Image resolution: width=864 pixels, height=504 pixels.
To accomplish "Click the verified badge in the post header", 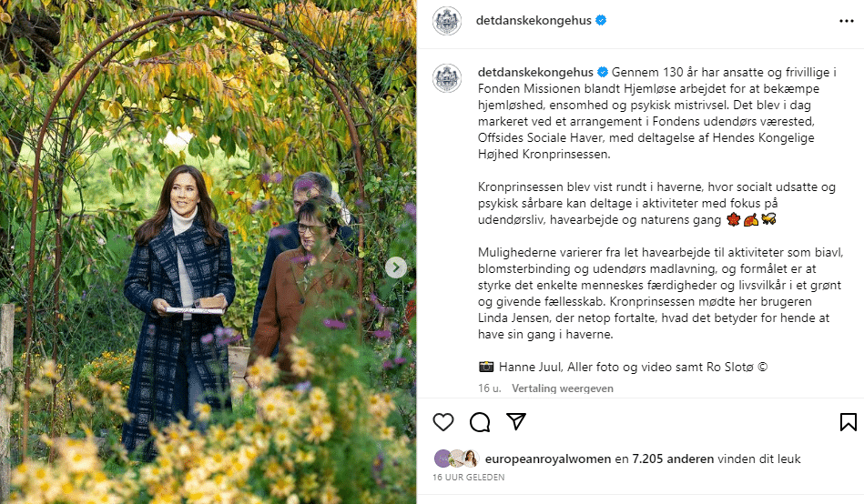I will tap(601, 20).
